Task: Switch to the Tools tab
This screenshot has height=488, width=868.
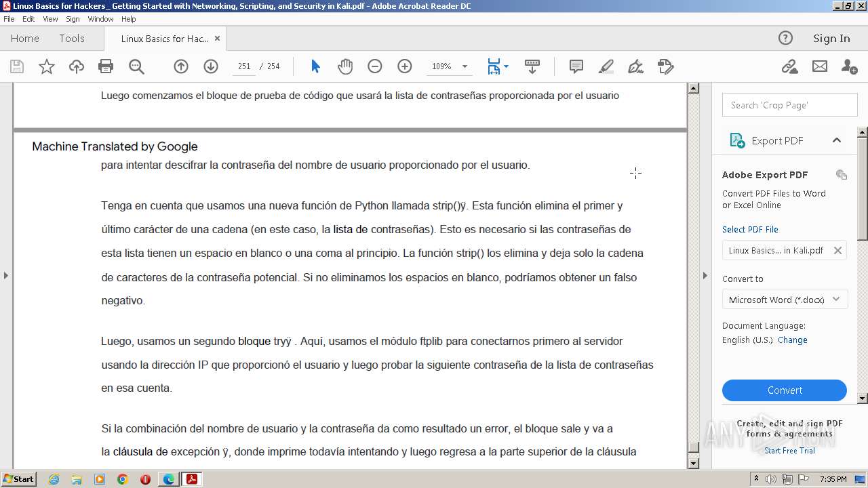Action: [72, 39]
